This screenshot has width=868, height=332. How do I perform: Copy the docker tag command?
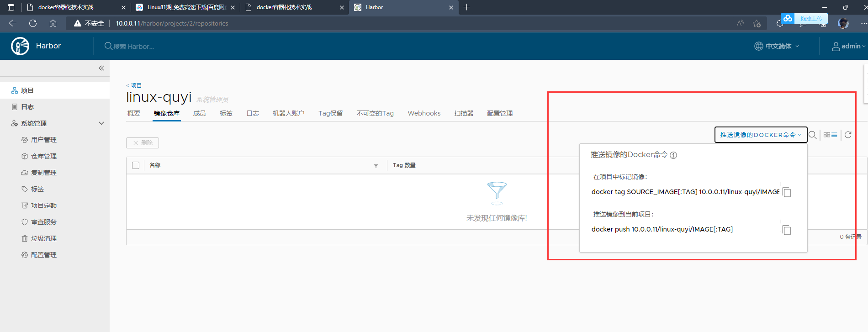point(787,192)
